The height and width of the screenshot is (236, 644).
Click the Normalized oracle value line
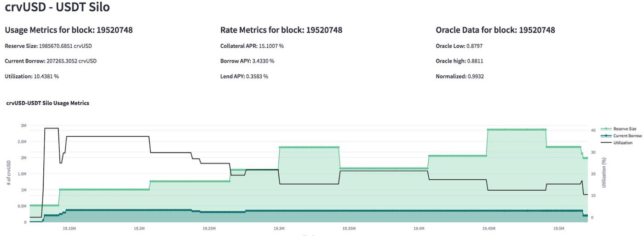460,76
